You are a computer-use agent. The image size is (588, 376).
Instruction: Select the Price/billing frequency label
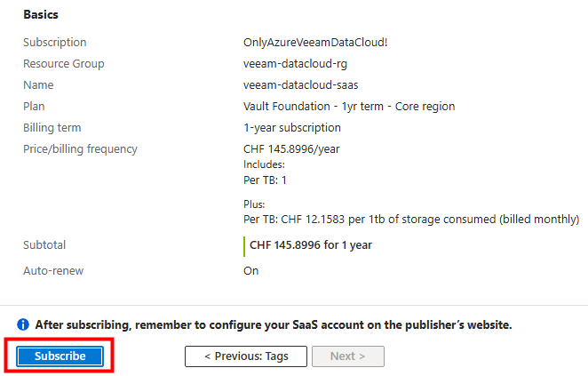pos(80,149)
